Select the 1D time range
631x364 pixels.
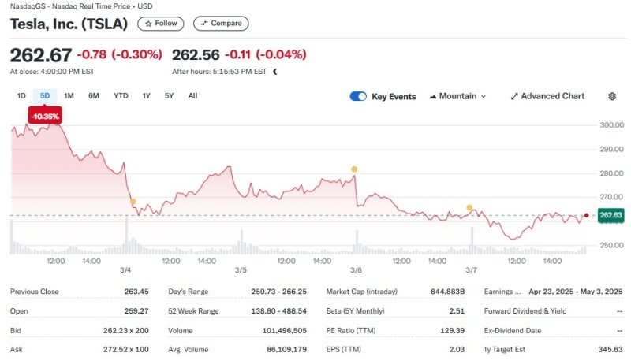(21, 96)
